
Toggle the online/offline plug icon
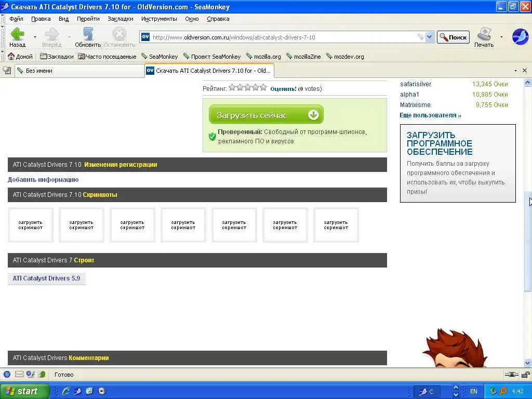click(512, 375)
